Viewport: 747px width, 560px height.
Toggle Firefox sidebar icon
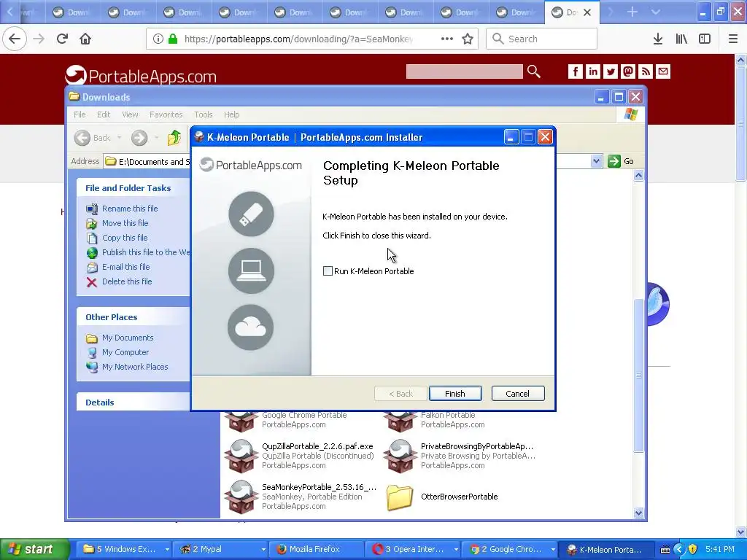click(x=705, y=39)
